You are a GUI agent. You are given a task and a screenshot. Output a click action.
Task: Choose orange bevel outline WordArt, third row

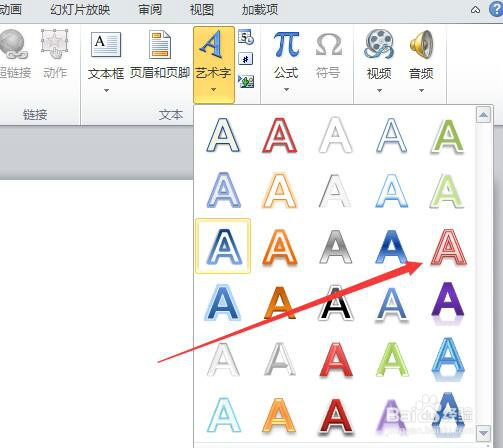pyautogui.click(x=279, y=247)
